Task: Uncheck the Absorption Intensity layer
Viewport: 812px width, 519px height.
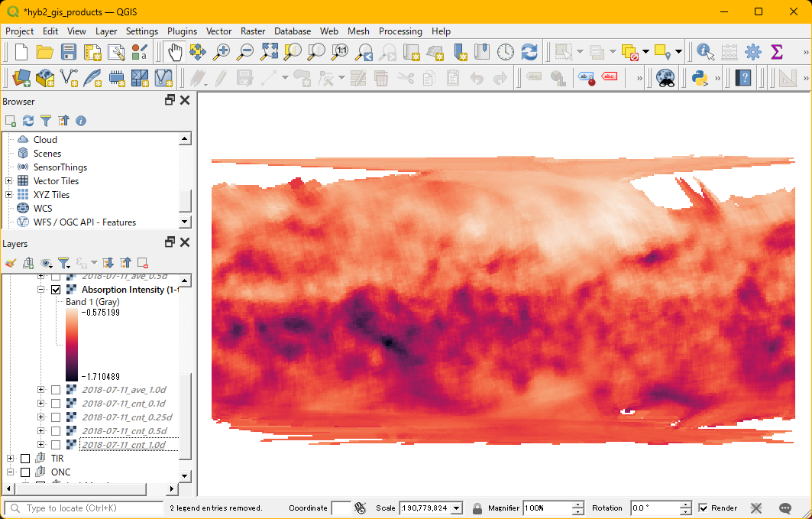Action: point(56,290)
